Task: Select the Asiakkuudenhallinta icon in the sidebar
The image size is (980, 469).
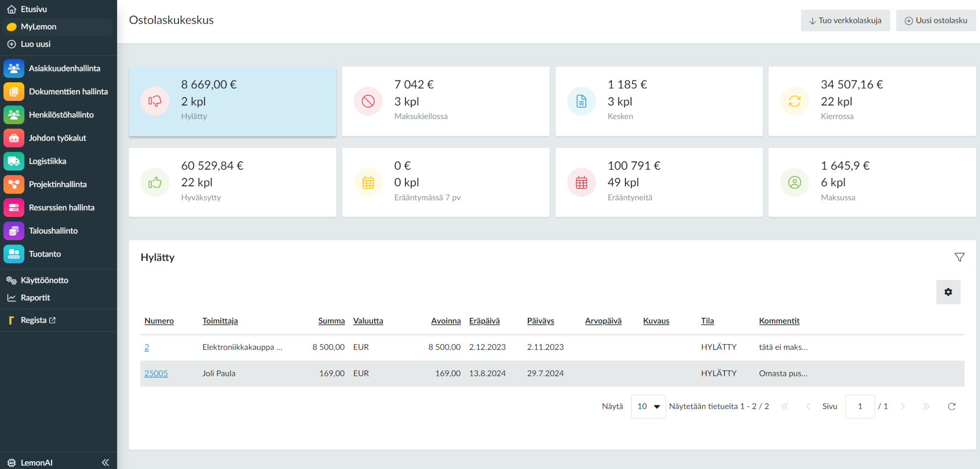Action: point(14,69)
